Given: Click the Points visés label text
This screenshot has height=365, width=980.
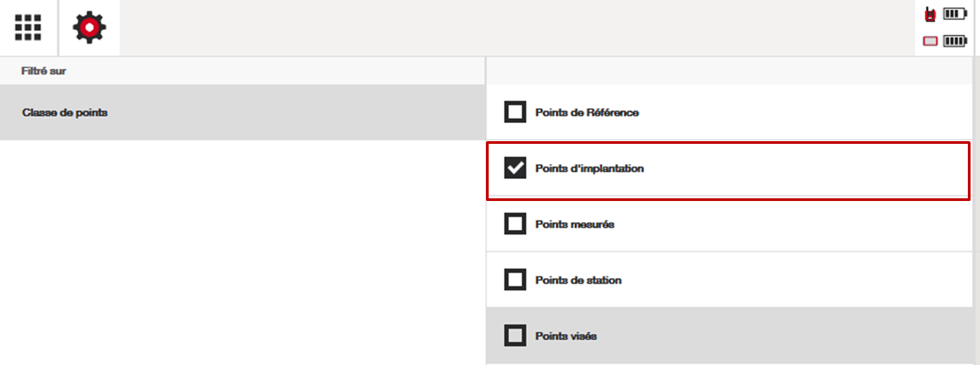Looking at the screenshot, I should 566,335.
